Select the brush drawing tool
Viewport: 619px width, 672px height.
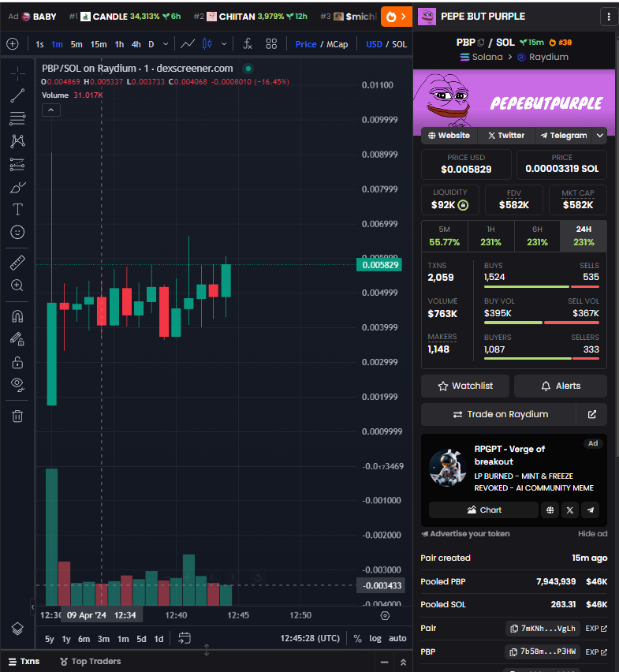point(17,187)
